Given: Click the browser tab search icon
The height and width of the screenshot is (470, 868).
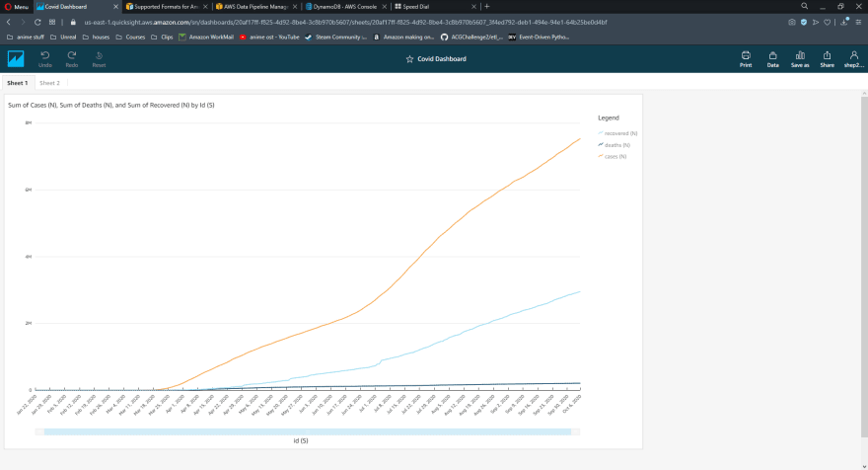Looking at the screenshot, I should coord(804,6).
